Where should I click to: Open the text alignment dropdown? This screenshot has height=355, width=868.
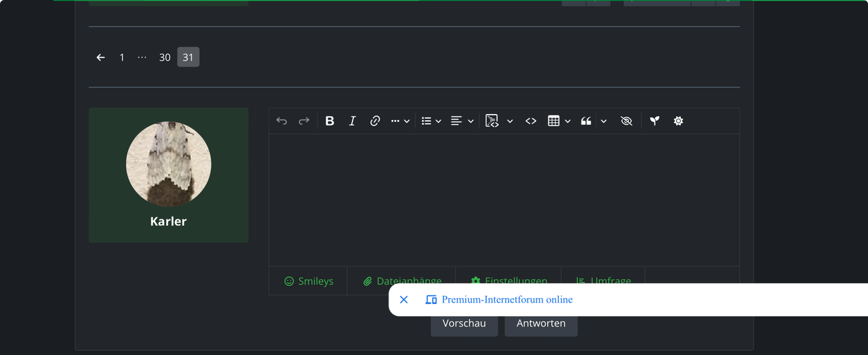pyautogui.click(x=462, y=121)
